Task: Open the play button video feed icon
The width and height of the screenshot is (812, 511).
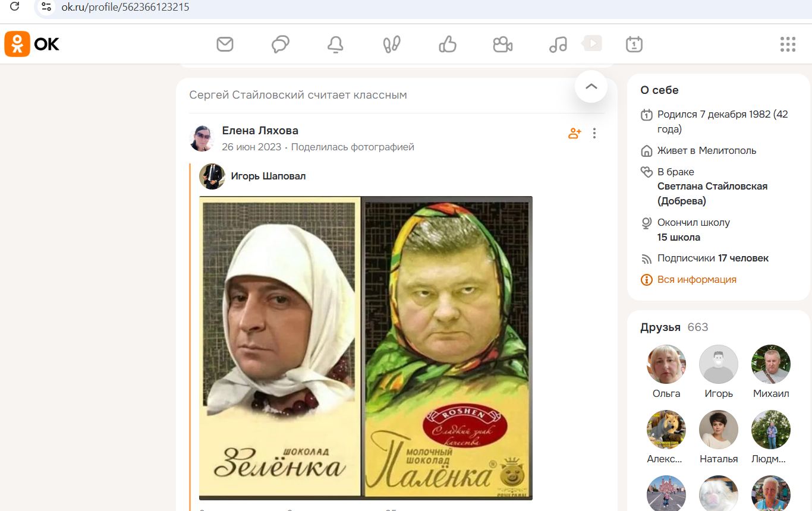Action: point(592,43)
